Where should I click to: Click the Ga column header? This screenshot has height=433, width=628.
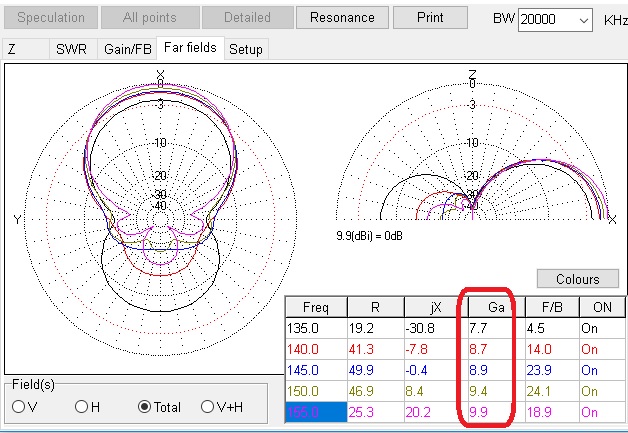pos(497,307)
